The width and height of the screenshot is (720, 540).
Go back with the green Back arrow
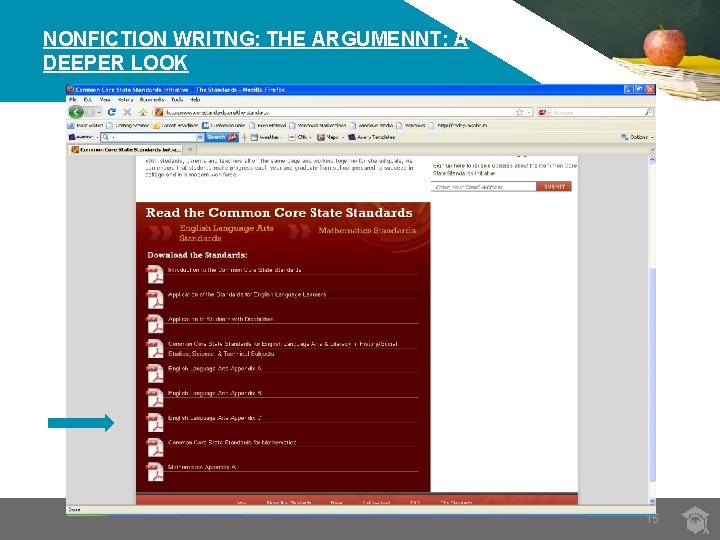[x=76, y=112]
